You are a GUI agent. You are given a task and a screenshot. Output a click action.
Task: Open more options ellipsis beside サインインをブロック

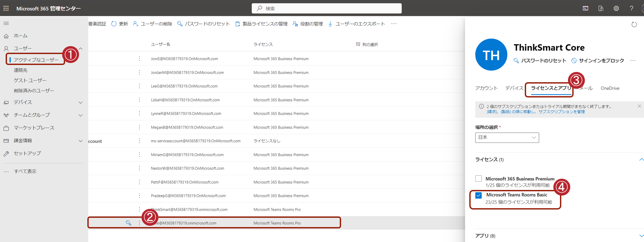[633, 61]
